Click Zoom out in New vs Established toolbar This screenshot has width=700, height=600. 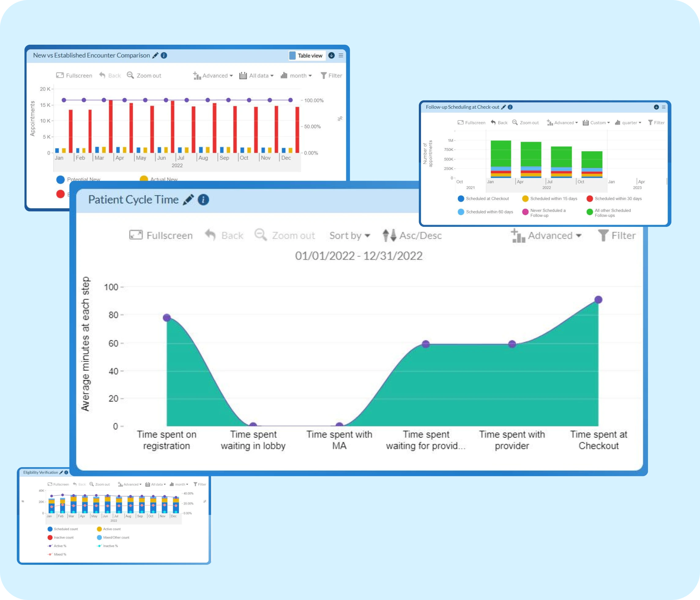[x=144, y=75]
